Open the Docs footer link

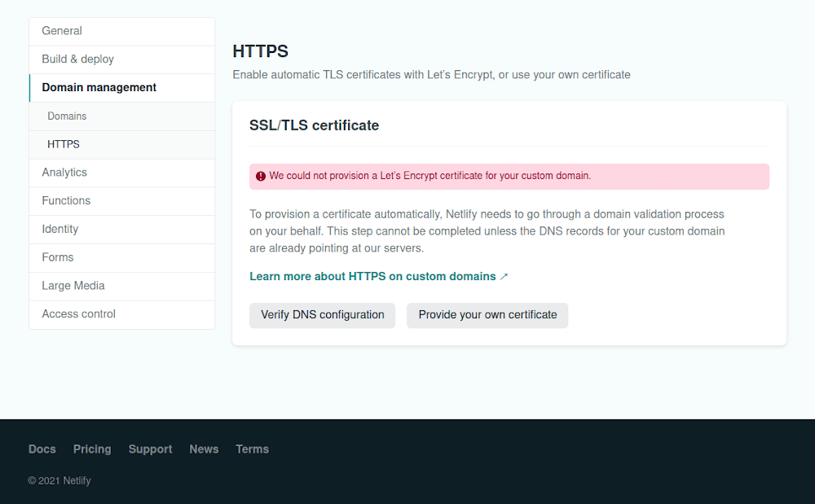[42, 449]
